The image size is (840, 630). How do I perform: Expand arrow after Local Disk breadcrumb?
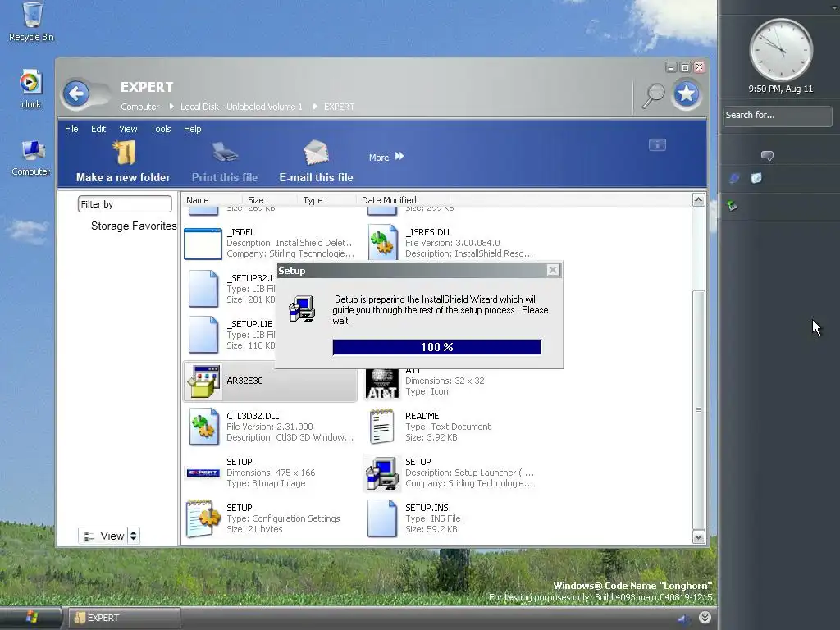click(x=315, y=107)
